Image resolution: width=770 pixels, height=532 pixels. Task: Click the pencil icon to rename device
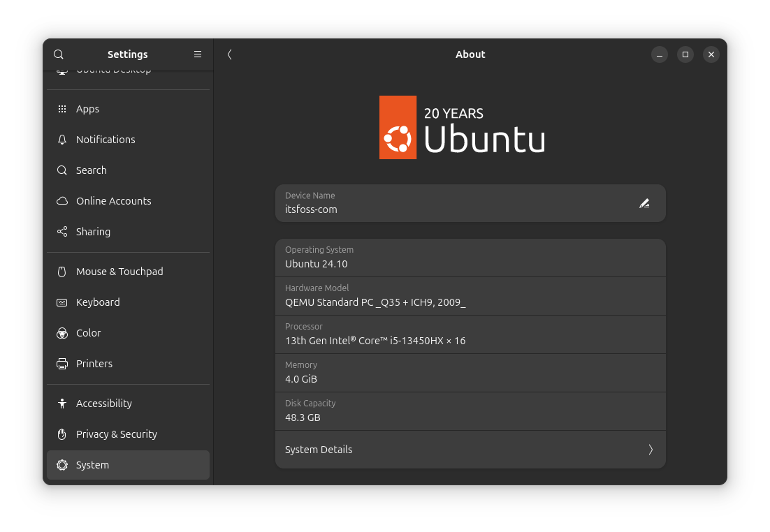click(644, 203)
